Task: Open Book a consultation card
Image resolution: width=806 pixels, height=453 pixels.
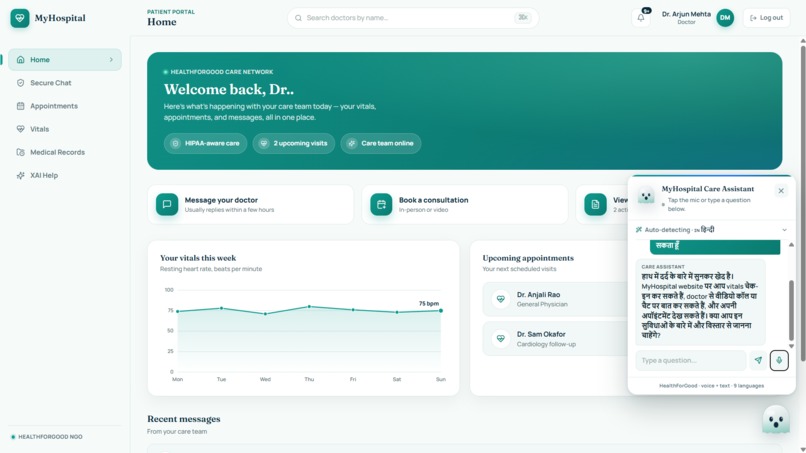Action: coord(465,204)
